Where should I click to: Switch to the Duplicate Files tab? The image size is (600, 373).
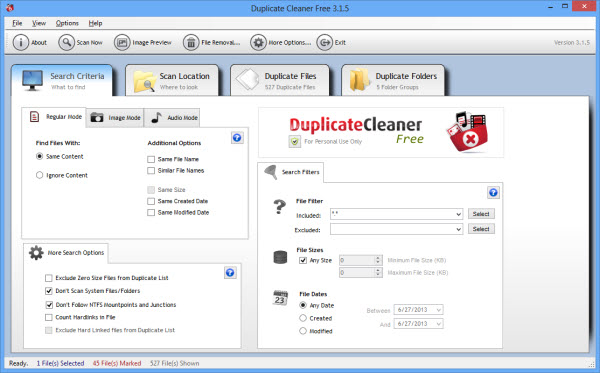pos(280,80)
